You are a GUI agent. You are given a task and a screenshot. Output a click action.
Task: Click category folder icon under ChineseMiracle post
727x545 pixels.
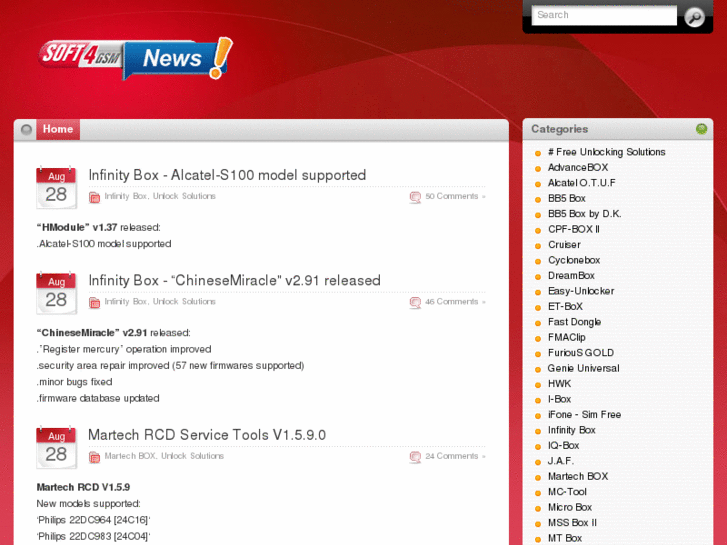pyautogui.click(x=94, y=302)
